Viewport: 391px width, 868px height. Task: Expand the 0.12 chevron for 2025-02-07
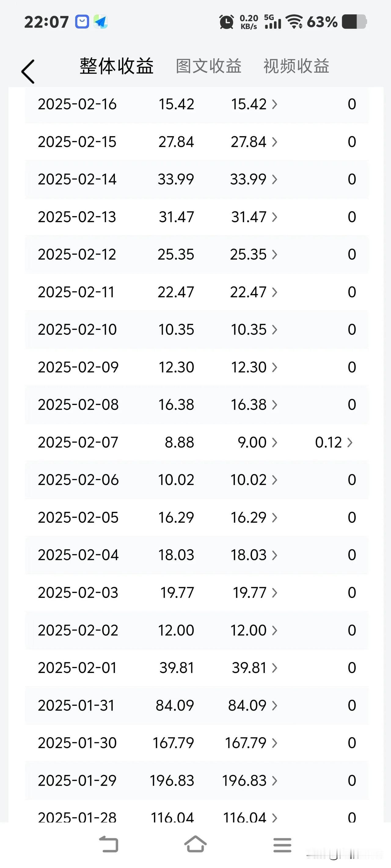(x=349, y=443)
